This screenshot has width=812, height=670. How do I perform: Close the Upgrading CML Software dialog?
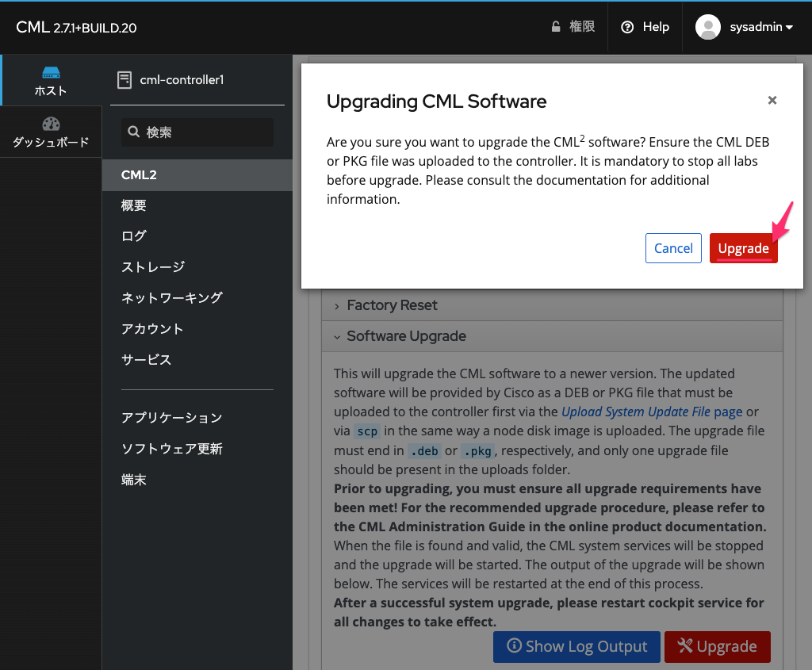(x=772, y=101)
